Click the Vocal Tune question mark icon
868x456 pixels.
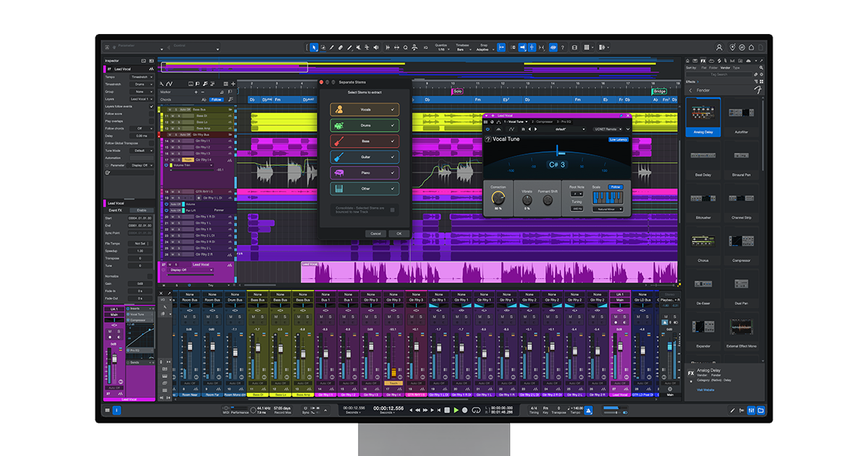pos(488,139)
